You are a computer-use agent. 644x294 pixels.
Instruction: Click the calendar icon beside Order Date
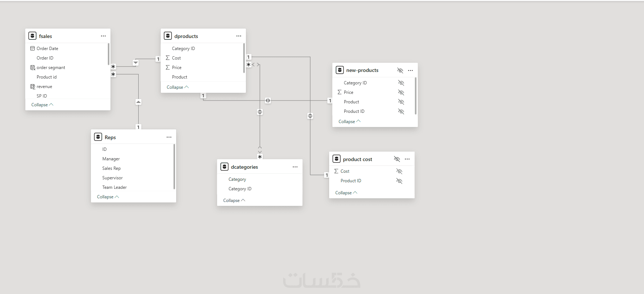coord(32,49)
